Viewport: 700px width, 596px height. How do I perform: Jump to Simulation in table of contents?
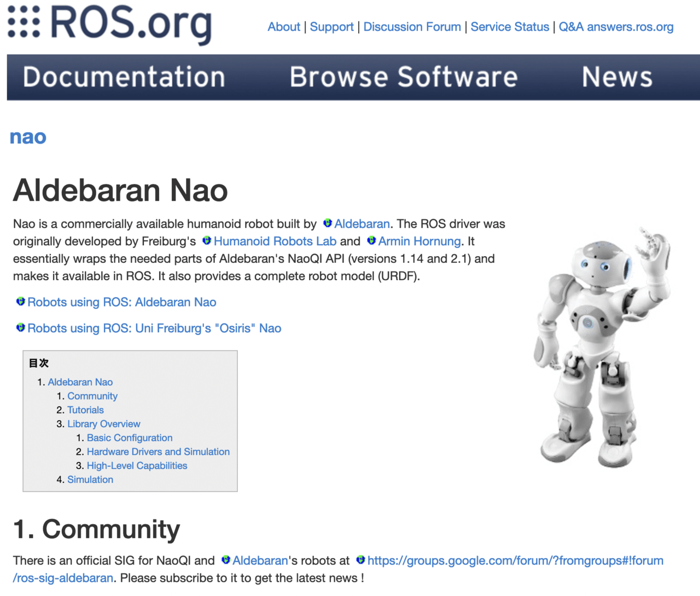pyautogui.click(x=90, y=479)
